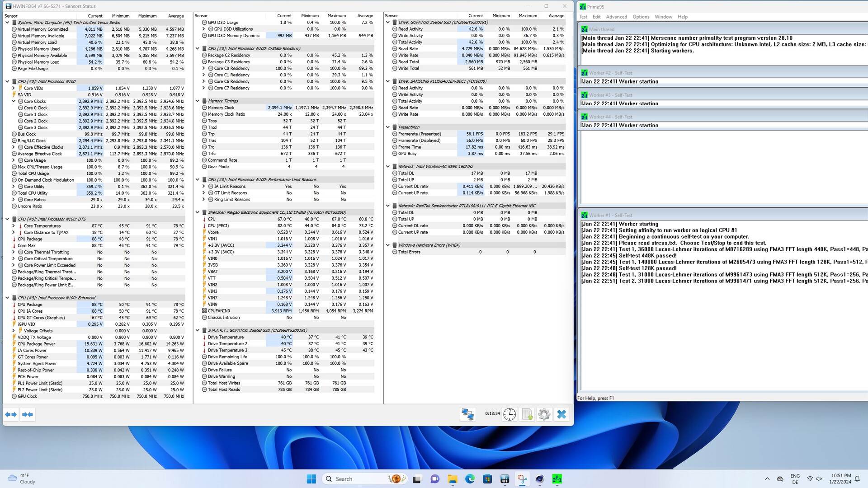Image resolution: width=868 pixels, height=488 pixels.
Task: Click the shrink-columns arrows icon in HWiNFO
Action: pyautogui.click(x=28, y=414)
